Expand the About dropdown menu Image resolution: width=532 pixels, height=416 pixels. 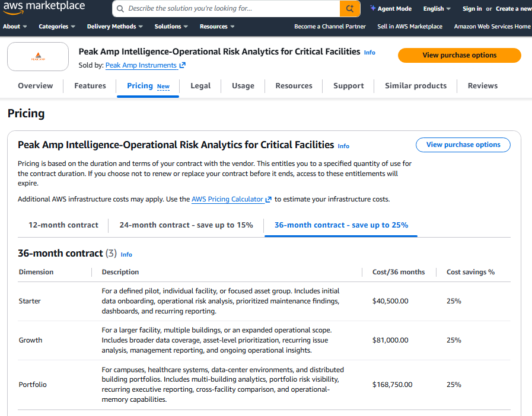15,27
